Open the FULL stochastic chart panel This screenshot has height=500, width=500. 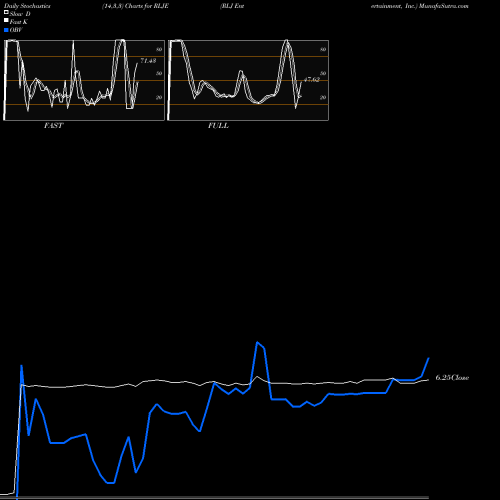coord(248,80)
